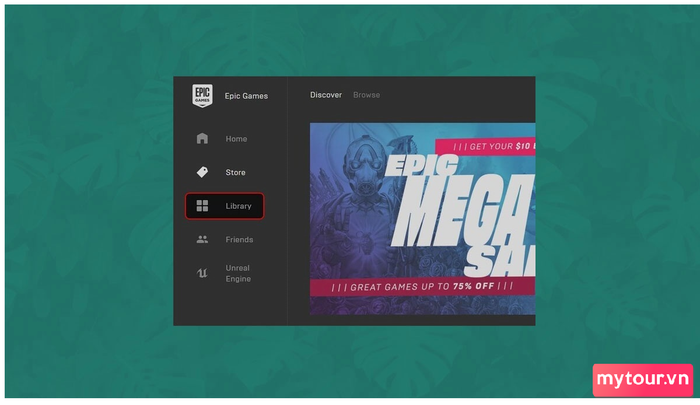Open the Friends sidebar label
The width and height of the screenshot is (700, 405).
pyautogui.click(x=239, y=240)
